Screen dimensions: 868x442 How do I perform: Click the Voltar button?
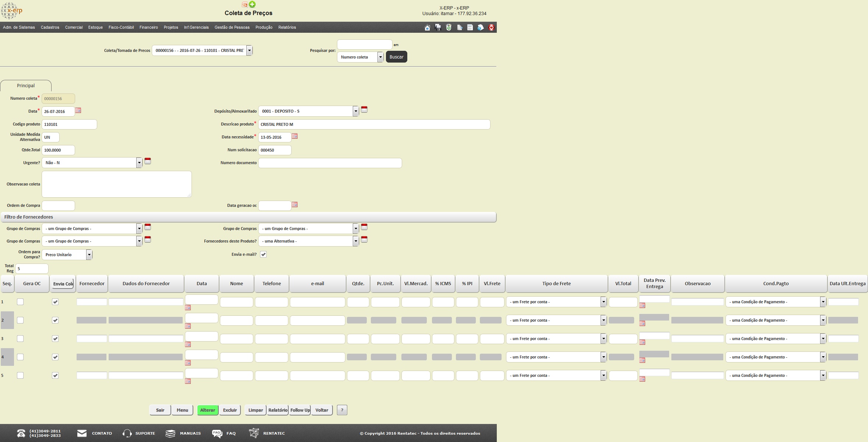click(x=322, y=410)
